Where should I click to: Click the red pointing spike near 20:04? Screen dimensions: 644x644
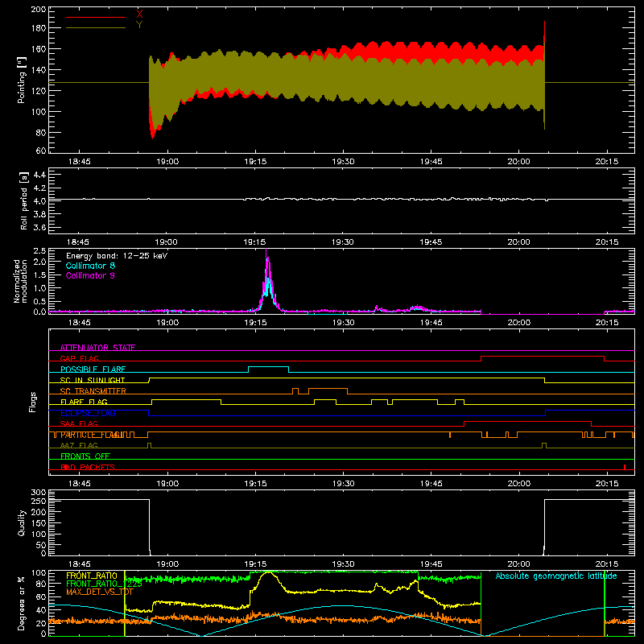pyautogui.click(x=545, y=33)
